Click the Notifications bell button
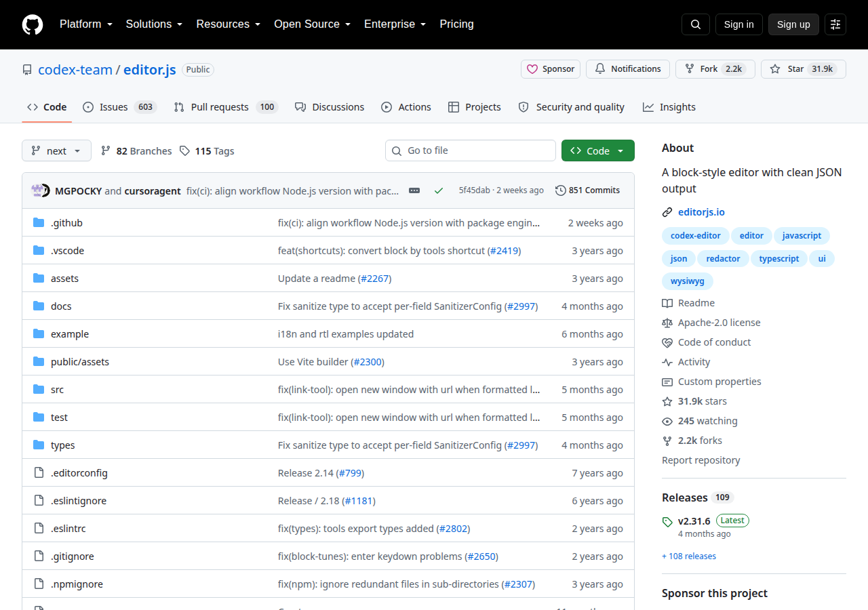 pyautogui.click(x=628, y=69)
